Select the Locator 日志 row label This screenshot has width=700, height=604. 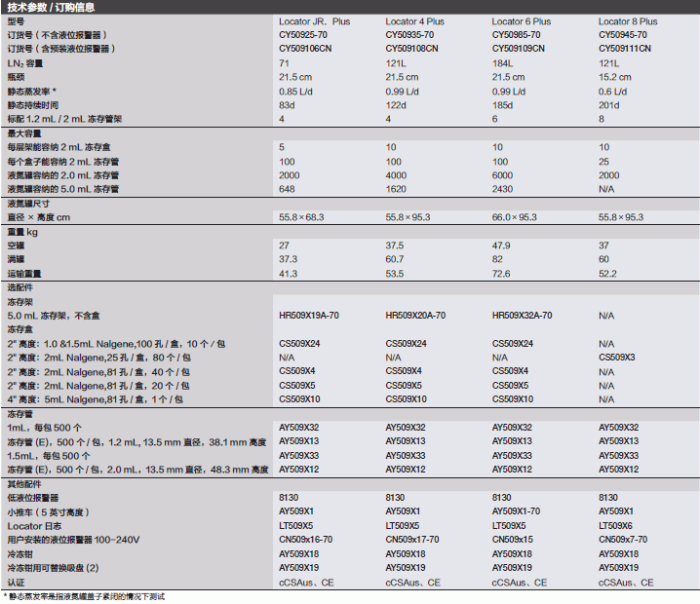coord(34,526)
